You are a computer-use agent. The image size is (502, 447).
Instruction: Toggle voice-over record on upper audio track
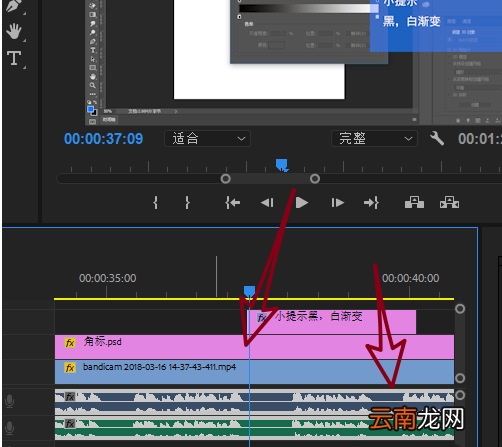pos(10,401)
